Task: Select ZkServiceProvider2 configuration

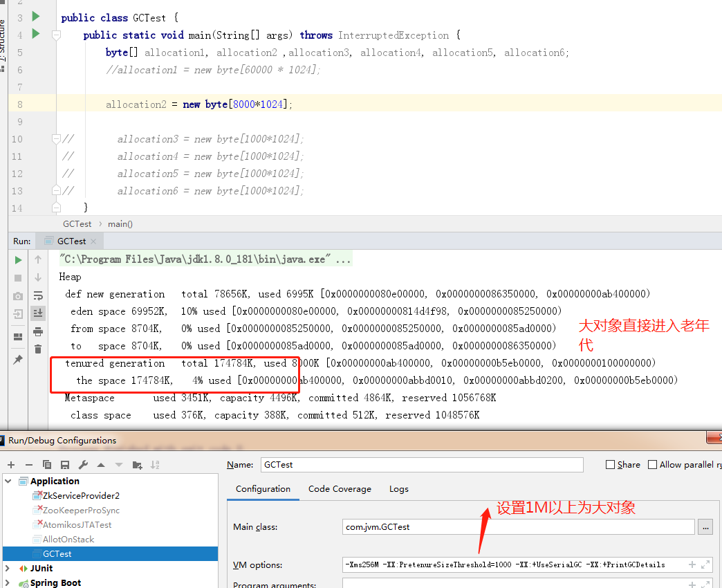Action: coord(81,495)
